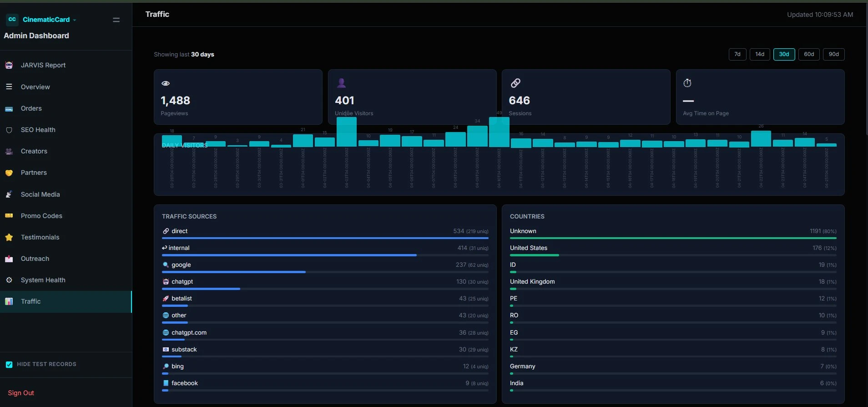Screen dimensions: 868x407
Task: Expand the CinematicCard workspace dropdown arrow
Action: coord(75,20)
